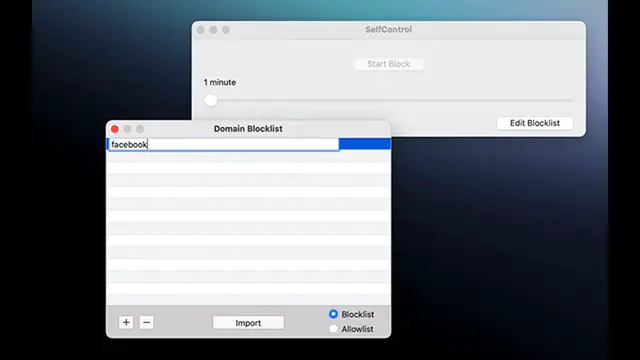Remove selected domain with the minus button
Viewport: 640px width, 360px height.
(146, 322)
